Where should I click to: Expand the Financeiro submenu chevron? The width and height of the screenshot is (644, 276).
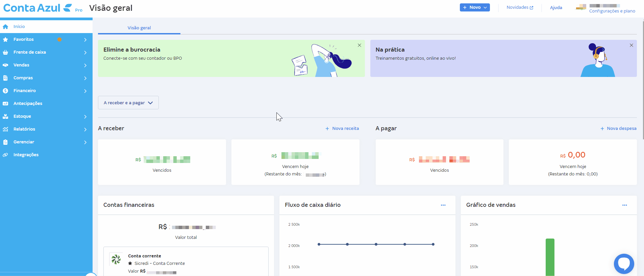[x=85, y=91]
